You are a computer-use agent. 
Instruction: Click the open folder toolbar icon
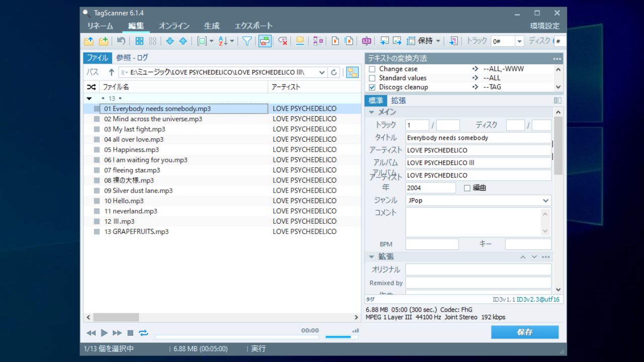pyautogui.click(x=89, y=41)
